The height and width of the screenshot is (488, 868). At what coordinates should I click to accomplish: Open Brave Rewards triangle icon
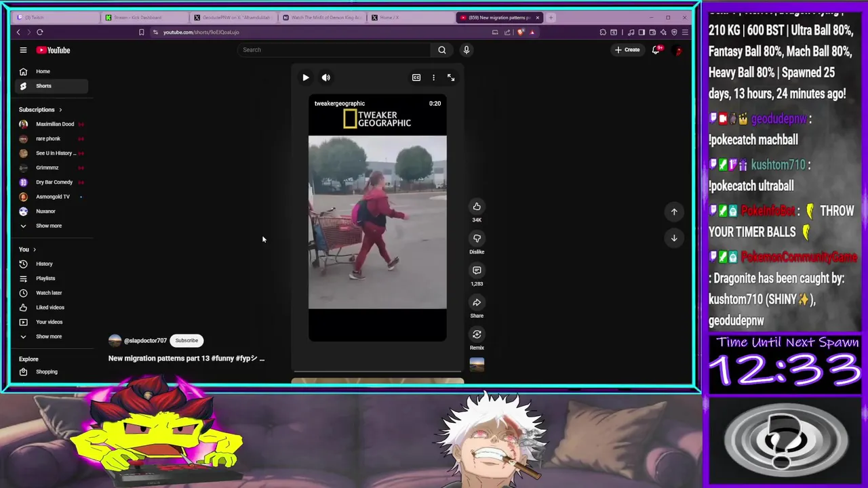point(532,32)
